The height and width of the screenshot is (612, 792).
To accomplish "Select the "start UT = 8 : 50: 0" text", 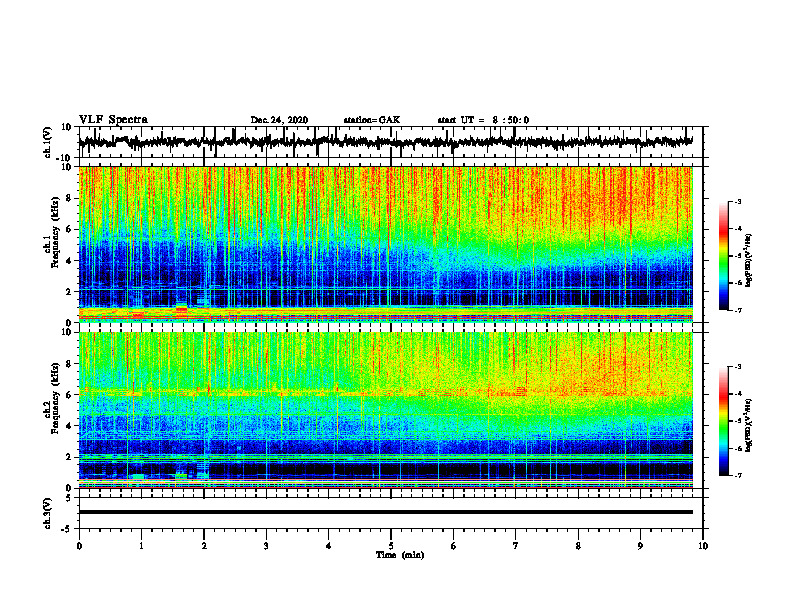I will point(483,120).
